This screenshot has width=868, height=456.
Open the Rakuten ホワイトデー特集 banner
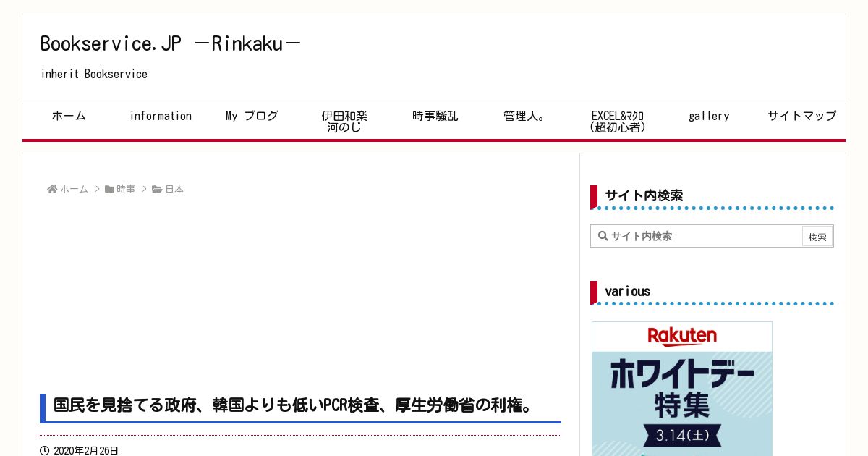pos(682,389)
